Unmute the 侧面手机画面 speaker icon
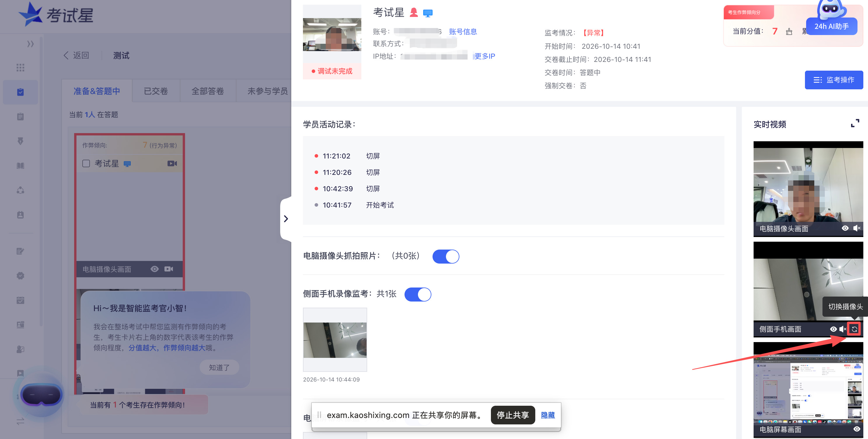 (x=843, y=329)
